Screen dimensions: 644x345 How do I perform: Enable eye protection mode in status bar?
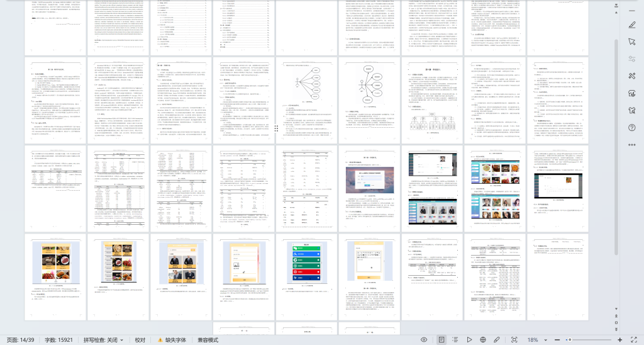(424, 340)
